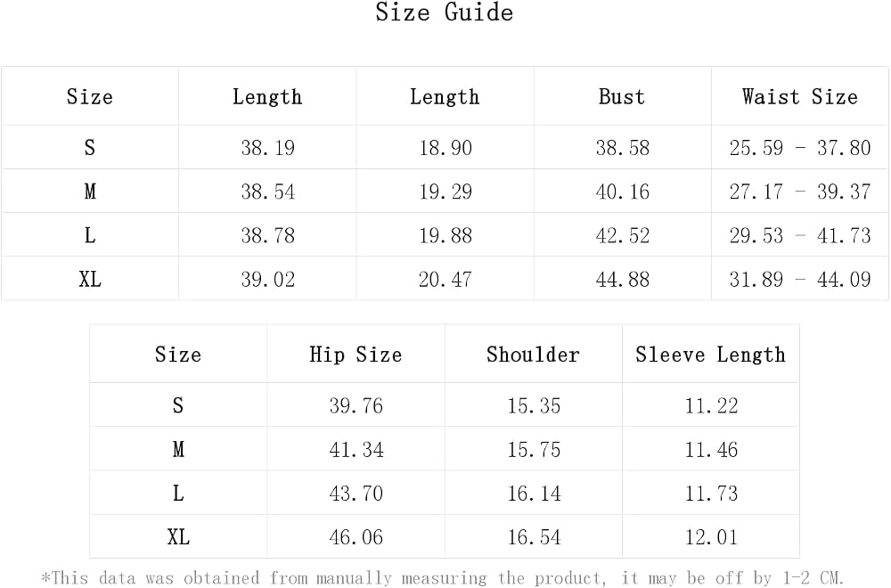This screenshot has width=891, height=588.
Task: Click the Size Guide title
Action: click(x=444, y=12)
